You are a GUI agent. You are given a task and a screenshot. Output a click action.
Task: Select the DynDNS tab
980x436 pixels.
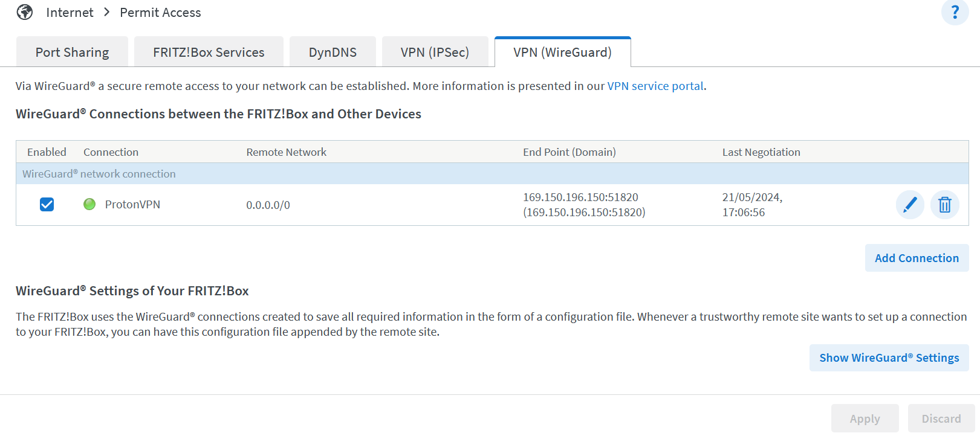click(x=333, y=53)
